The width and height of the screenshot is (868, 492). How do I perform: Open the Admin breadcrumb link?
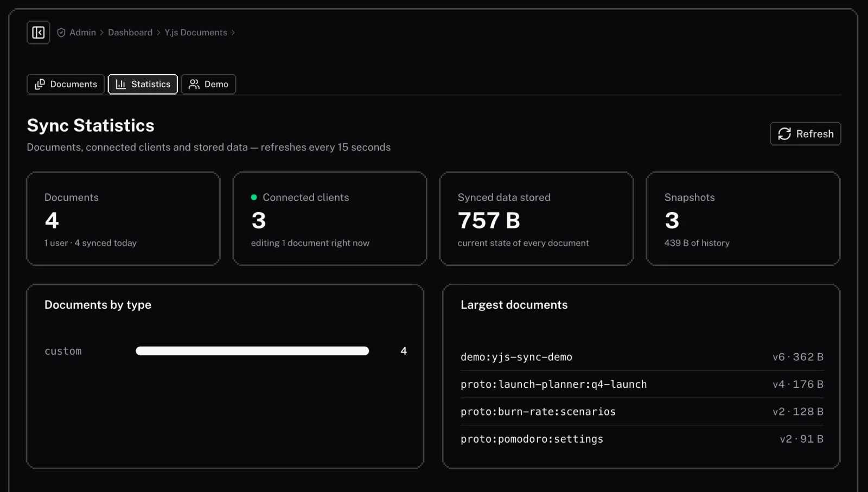click(x=82, y=33)
